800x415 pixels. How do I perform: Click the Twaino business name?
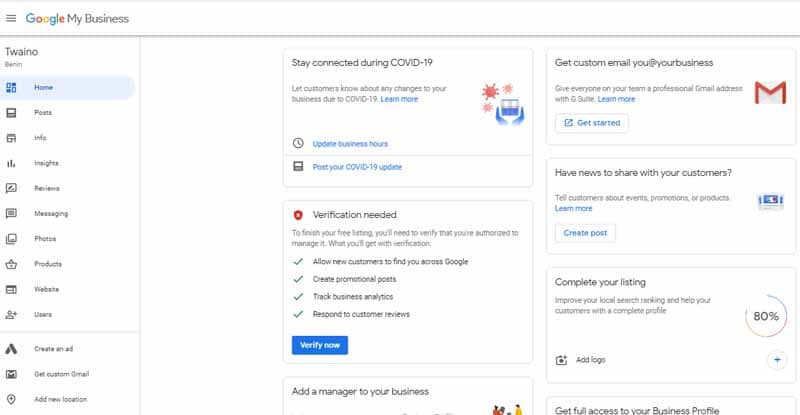(x=21, y=52)
